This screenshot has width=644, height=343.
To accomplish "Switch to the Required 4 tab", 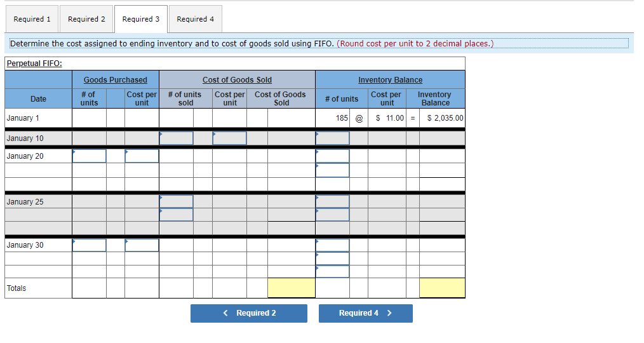I will 196,19.
